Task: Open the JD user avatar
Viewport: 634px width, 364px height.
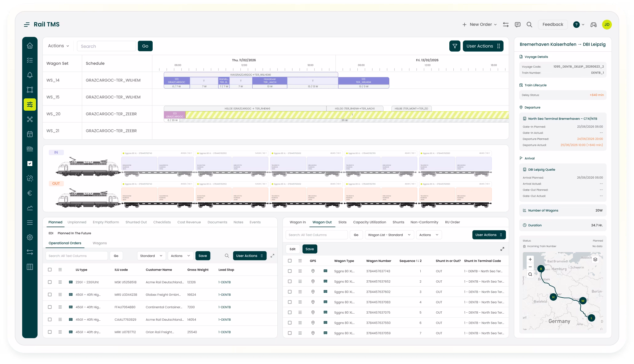Action: 607,25
